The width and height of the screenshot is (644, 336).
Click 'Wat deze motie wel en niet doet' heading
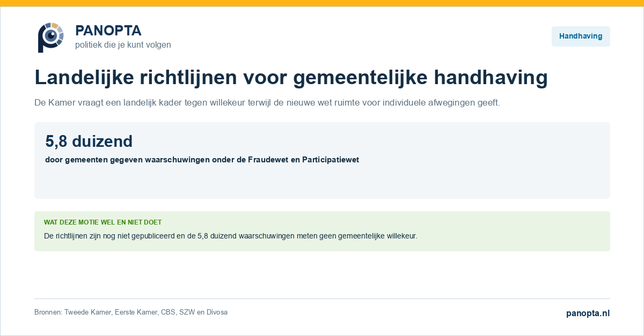[x=103, y=222]
